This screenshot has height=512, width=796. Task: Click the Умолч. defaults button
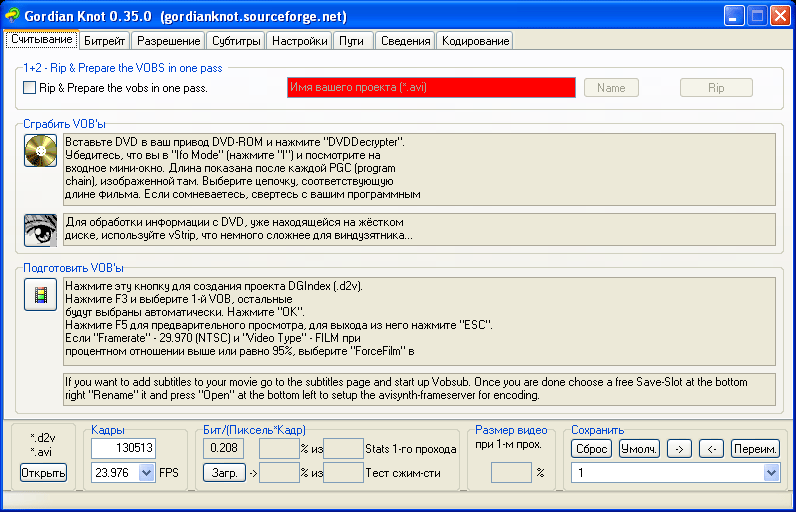[x=639, y=449]
